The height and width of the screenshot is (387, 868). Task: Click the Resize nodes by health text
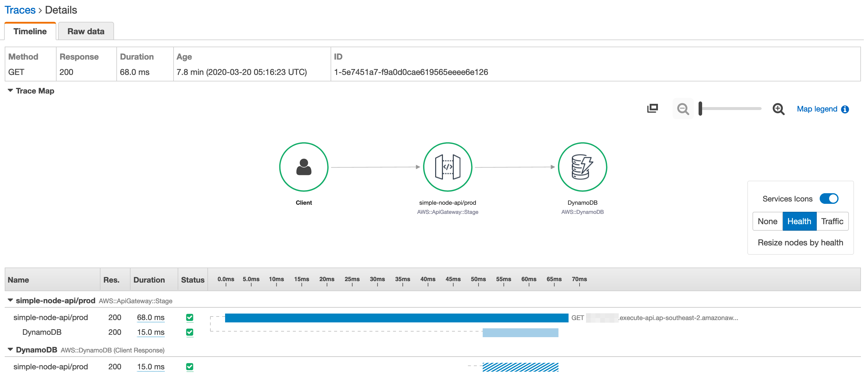coord(800,242)
